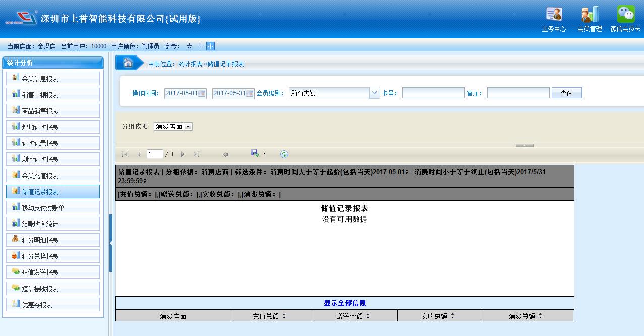Open calendar picker for end date
This screenshot has width=644, height=336.
pyautogui.click(x=250, y=93)
